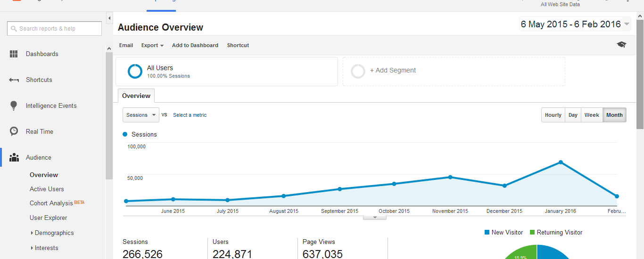Screen dimensions: 644x259
Task: Click in the Search reports & help field
Action: point(54,29)
